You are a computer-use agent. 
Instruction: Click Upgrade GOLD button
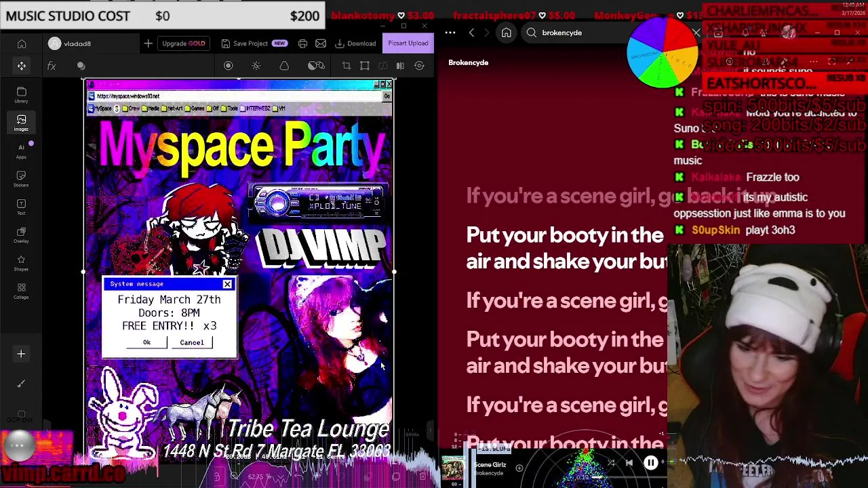point(183,43)
